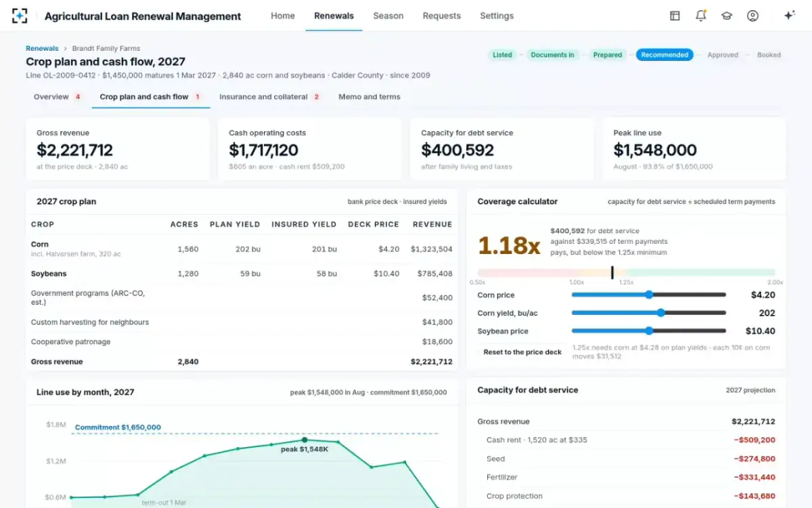
Task: Select the Renewals tab in top navigation
Action: click(x=334, y=16)
